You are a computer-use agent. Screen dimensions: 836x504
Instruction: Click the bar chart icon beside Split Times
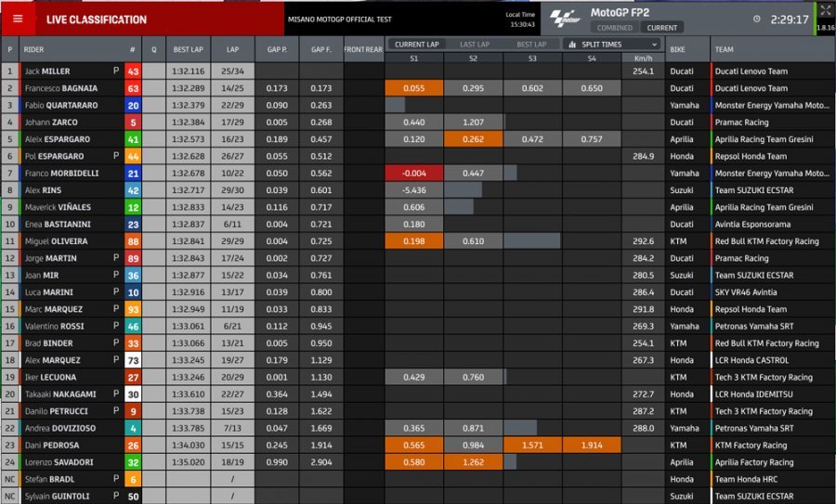(x=571, y=44)
